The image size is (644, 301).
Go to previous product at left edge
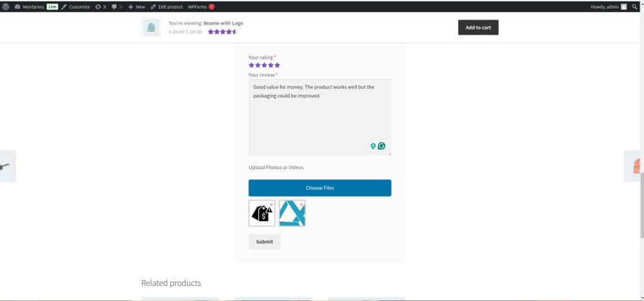[7, 166]
